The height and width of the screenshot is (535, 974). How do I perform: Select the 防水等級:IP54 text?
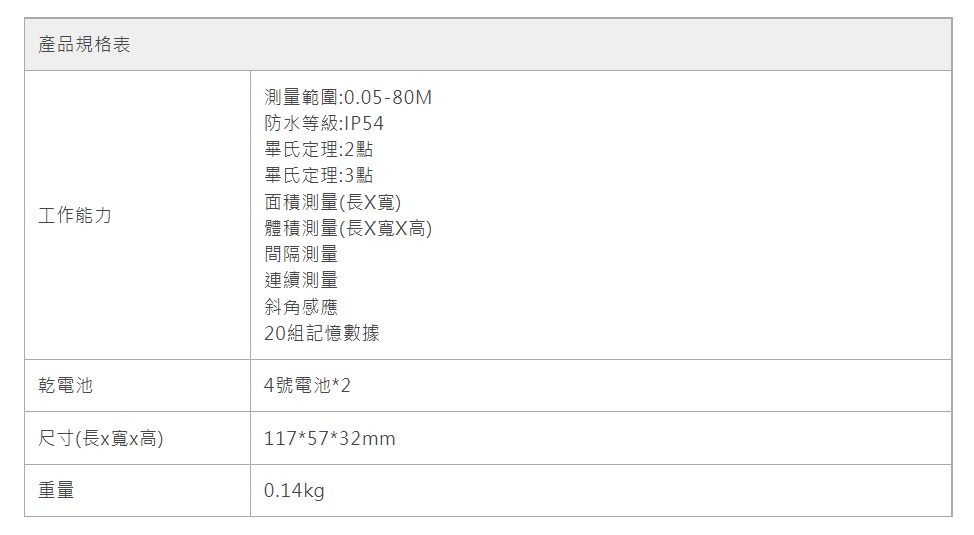324,124
